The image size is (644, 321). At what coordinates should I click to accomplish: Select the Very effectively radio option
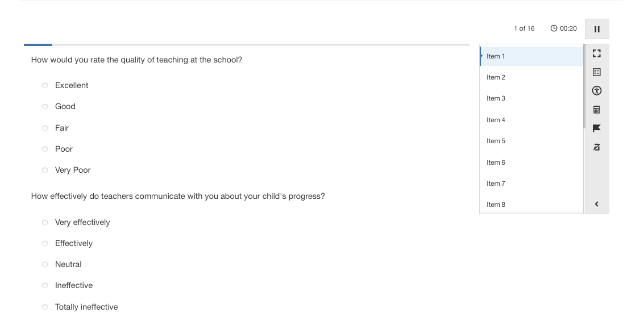point(45,223)
